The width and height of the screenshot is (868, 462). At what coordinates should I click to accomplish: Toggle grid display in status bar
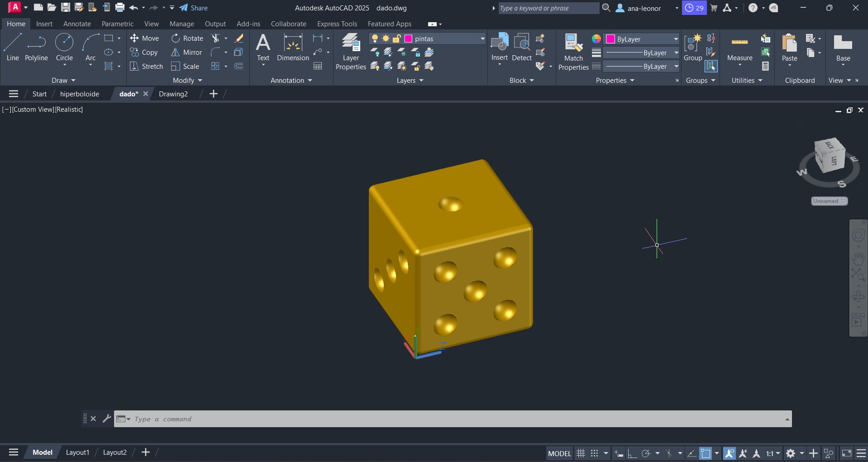pyautogui.click(x=581, y=453)
